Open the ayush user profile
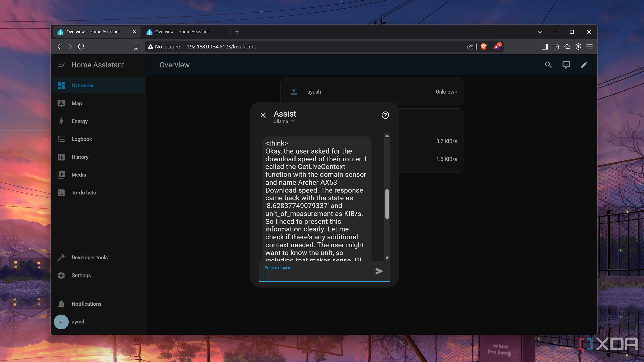 pos(98,322)
